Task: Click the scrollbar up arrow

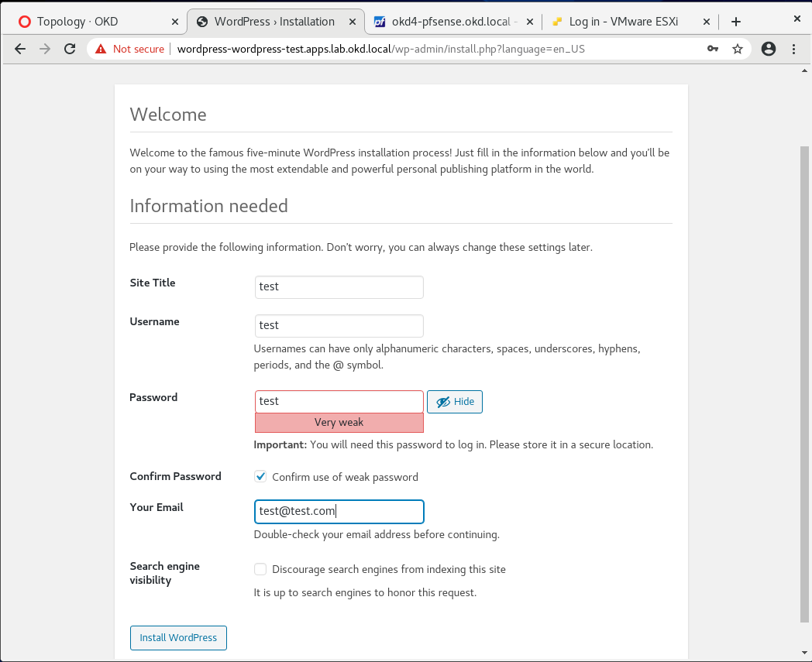Action: [x=804, y=71]
